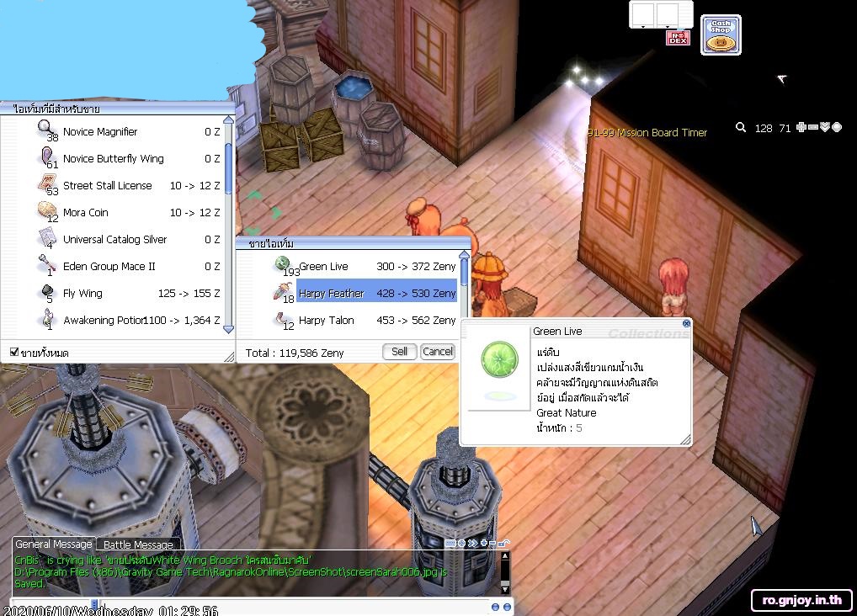
Task: Select the Fly Wing item icon
Action: 47,292
